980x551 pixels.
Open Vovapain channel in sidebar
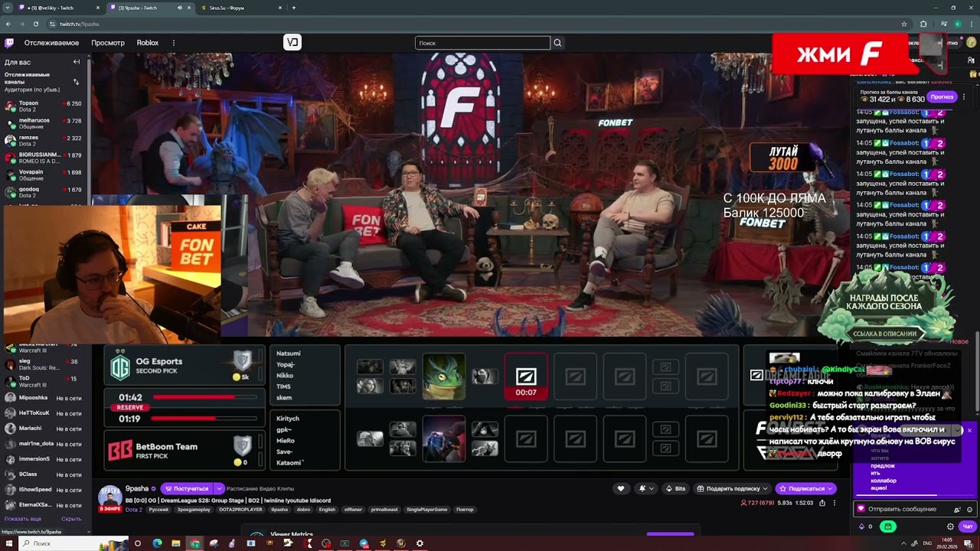coord(44,174)
